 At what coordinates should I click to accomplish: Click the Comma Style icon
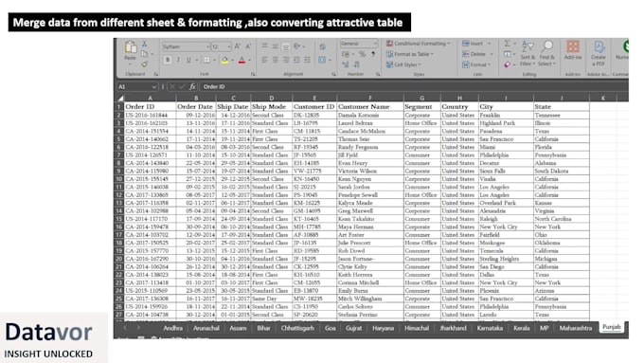(373, 54)
